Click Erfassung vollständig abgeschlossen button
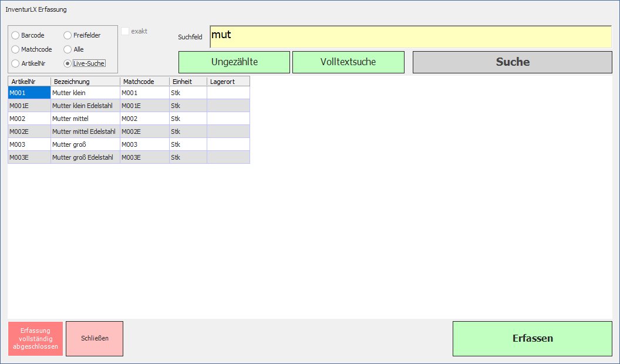The height and width of the screenshot is (364, 620). (35, 339)
